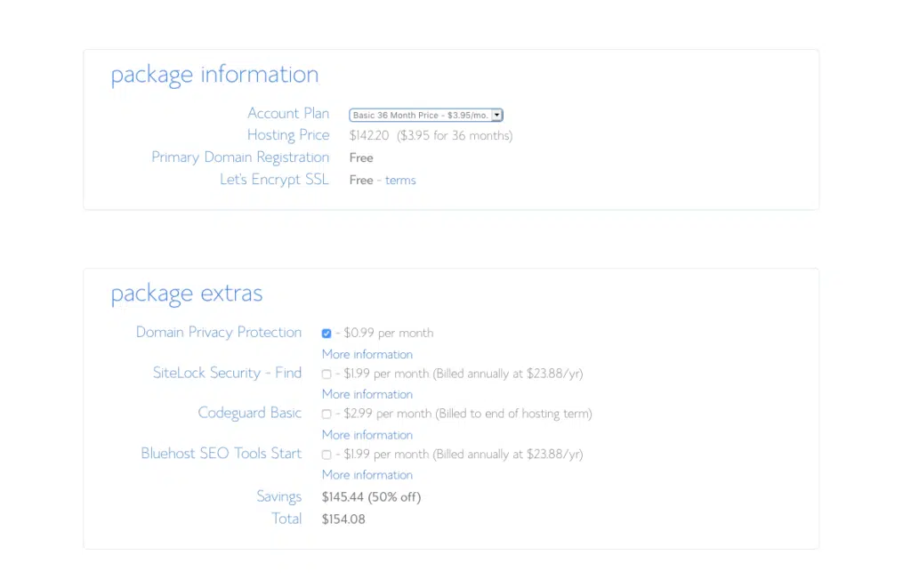Viewport: 911px width, 588px height.
Task: View More information about SiteLock Security
Action: click(x=367, y=394)
